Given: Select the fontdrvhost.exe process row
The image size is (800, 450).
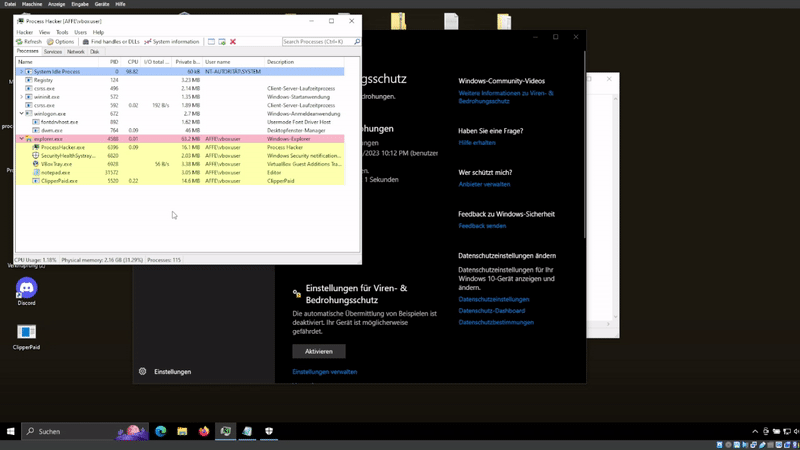Looking at the screenshot, I should (x=180, y=122).
